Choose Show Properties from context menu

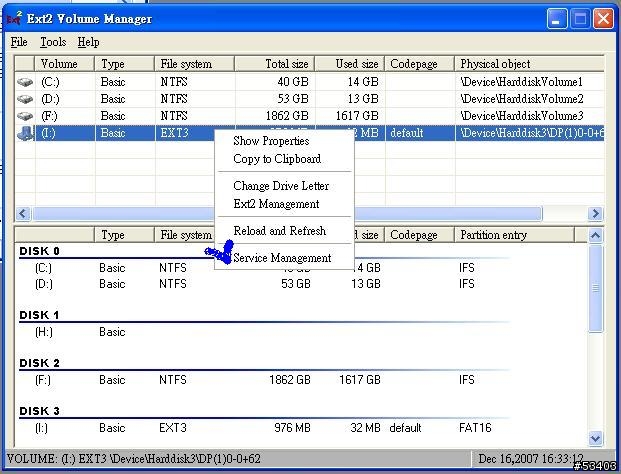coord(271,141)
